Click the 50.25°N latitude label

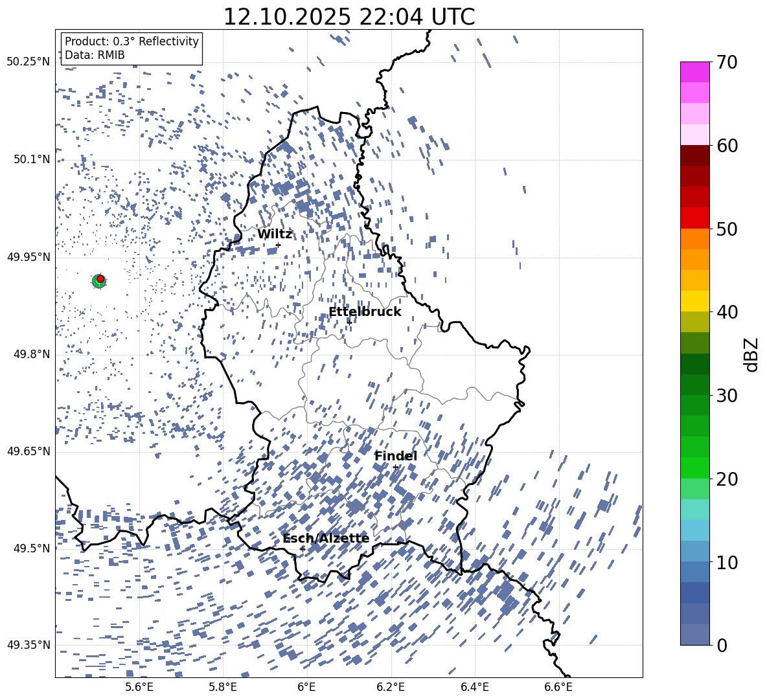29,62
